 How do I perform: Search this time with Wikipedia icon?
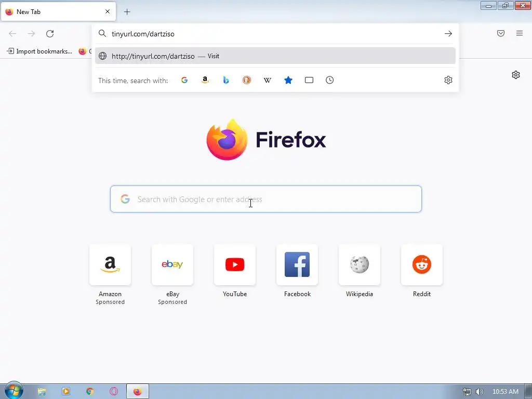[268, 80]
